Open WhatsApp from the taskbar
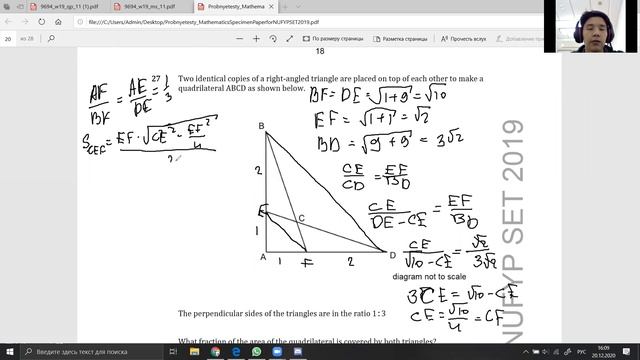Image resolution: width=640 pixels, height=360 pixels. pos(256,351)
